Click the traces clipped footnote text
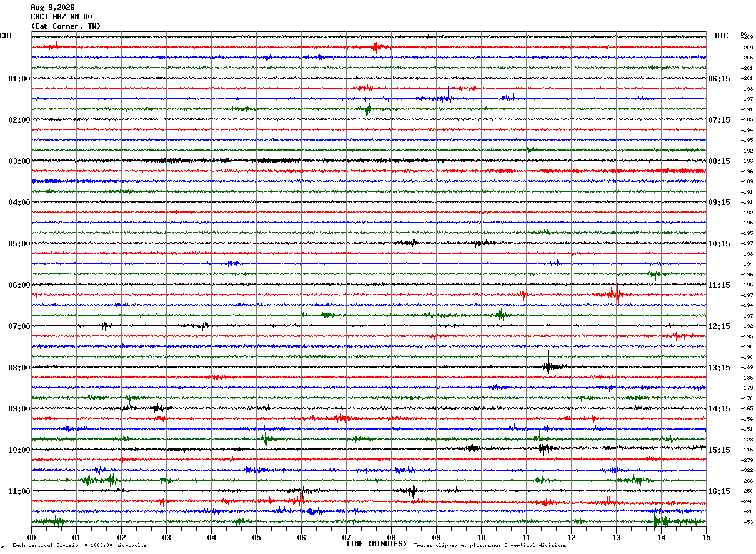 click(490, 546)
